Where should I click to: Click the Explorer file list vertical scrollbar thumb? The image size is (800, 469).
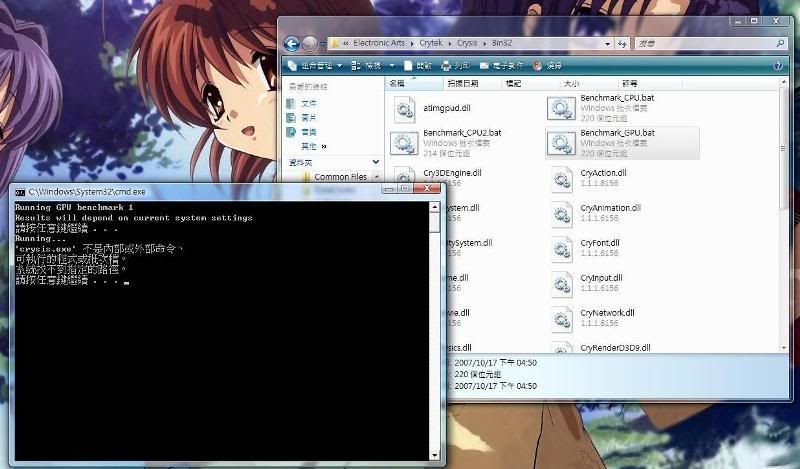[783, 148]
